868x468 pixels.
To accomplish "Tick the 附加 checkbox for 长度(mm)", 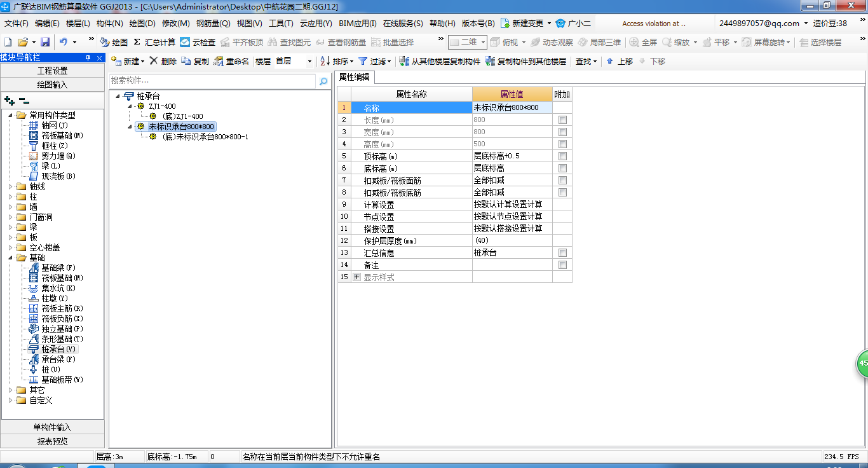I will [562, 120].
